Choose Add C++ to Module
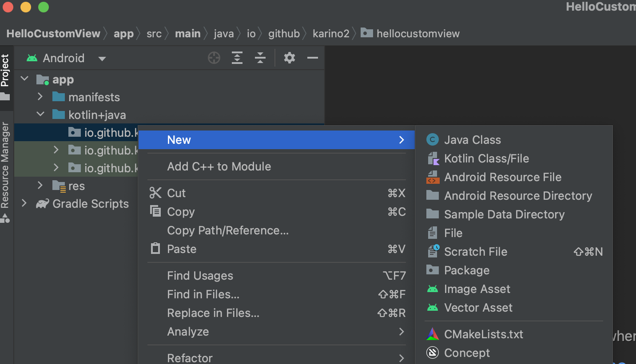 276,166
